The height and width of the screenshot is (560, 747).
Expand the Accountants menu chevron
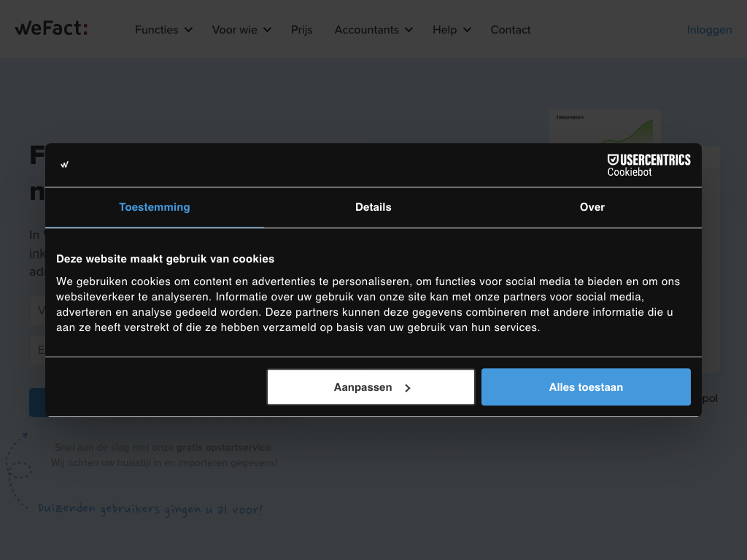tap(409, 30)
